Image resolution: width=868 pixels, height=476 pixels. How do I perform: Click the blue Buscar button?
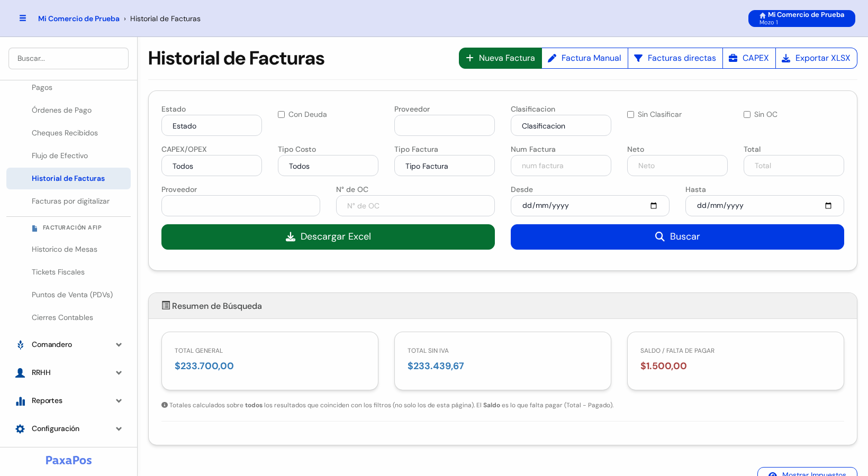[677, 237]
